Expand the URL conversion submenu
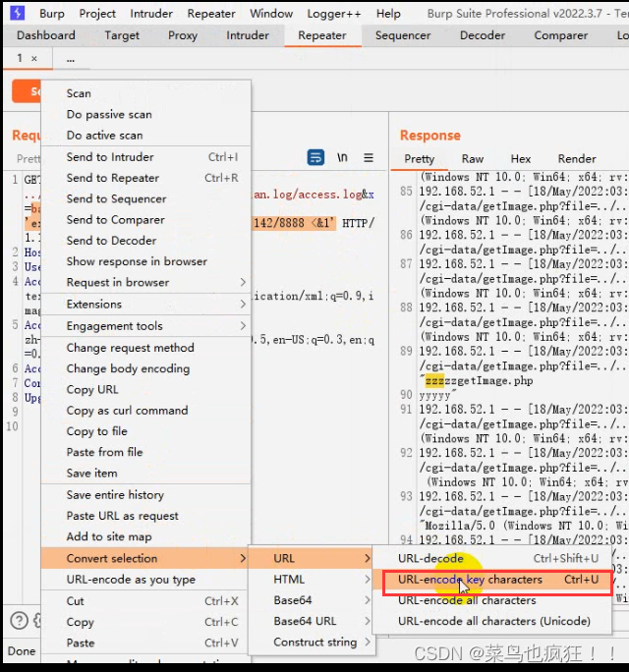The height and width of the screenshot is (672, 629). [312, 558]
